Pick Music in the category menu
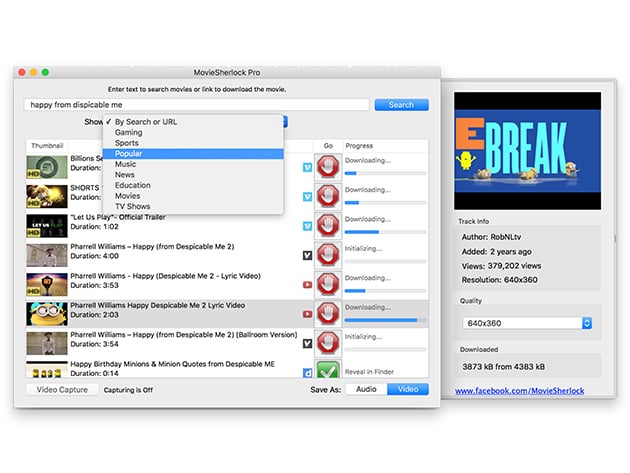 coord(193,164)
